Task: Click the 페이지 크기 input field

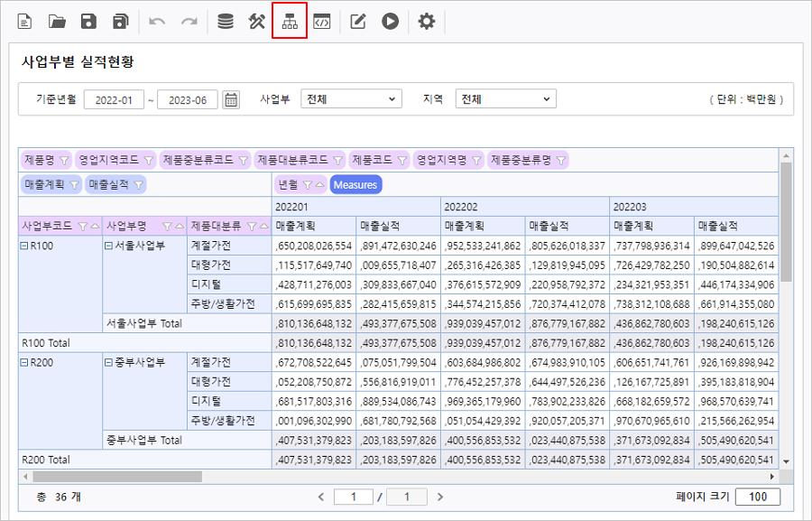Action: pos(757,497)
